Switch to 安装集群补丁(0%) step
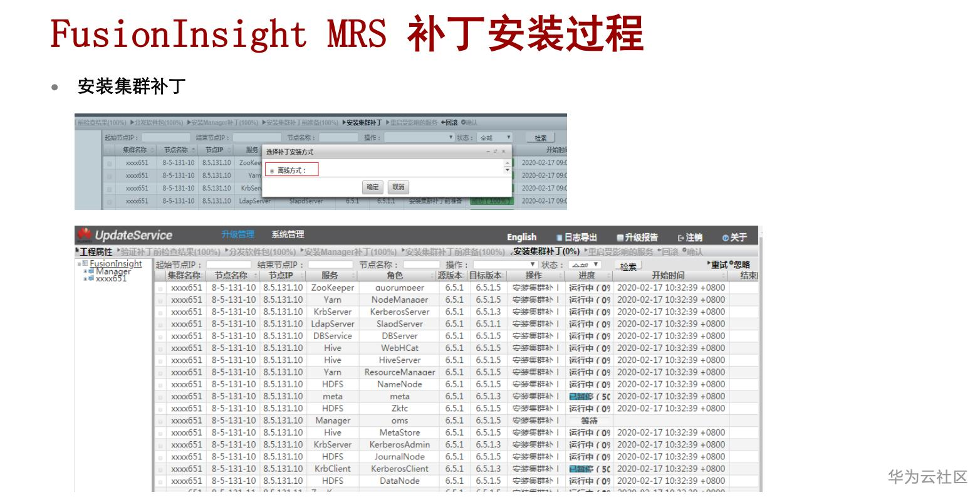980x502 pixels. (x=546, y=252)
